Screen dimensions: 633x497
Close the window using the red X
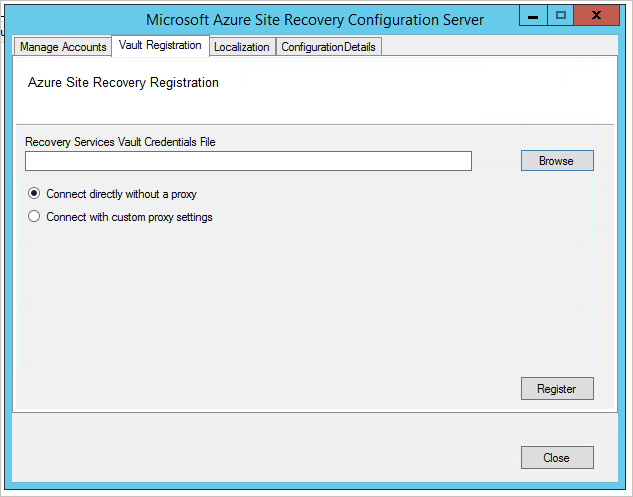[597, 15]
